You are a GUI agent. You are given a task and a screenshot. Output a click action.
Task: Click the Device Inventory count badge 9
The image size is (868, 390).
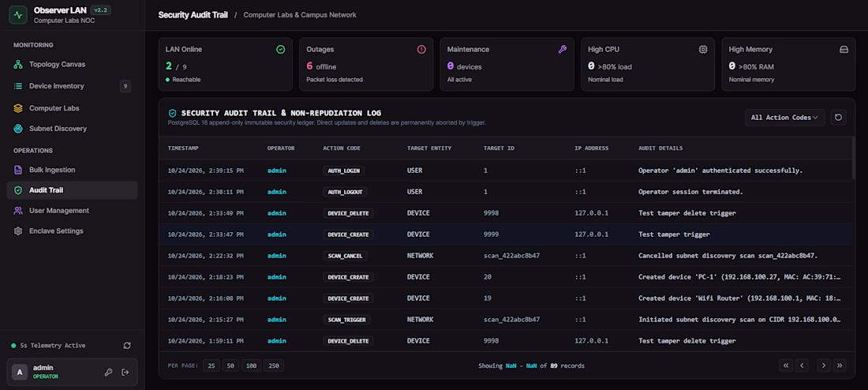point(125,86)
